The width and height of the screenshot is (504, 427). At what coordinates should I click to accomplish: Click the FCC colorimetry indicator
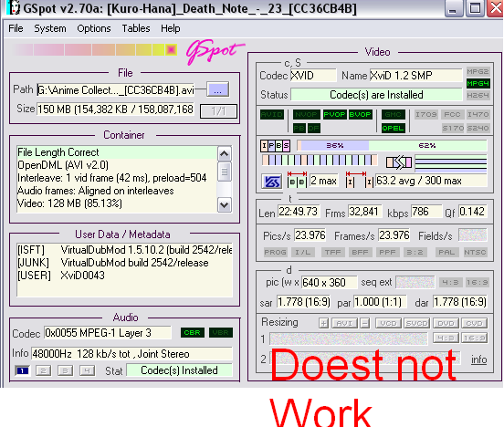click(452, 115)
